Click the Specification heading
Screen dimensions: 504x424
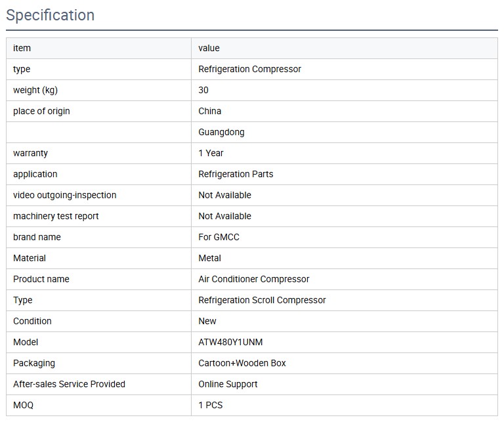tap(51, 15)
